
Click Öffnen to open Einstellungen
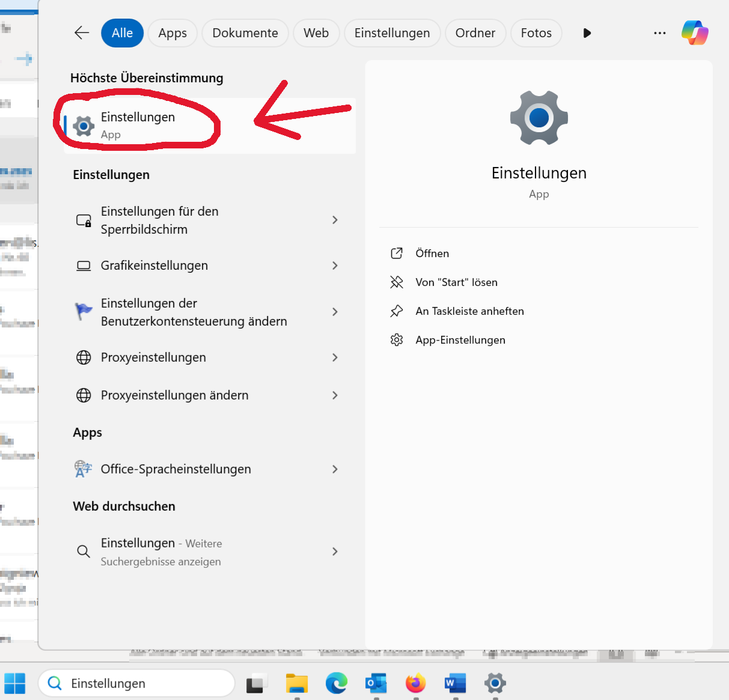(432, 254)
